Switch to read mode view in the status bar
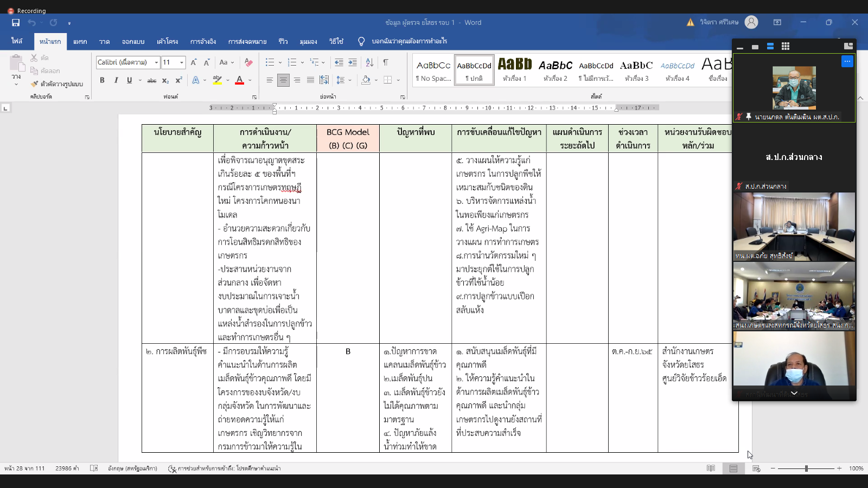Viewport: 868px width, 488px height. [x=711, y=468]
